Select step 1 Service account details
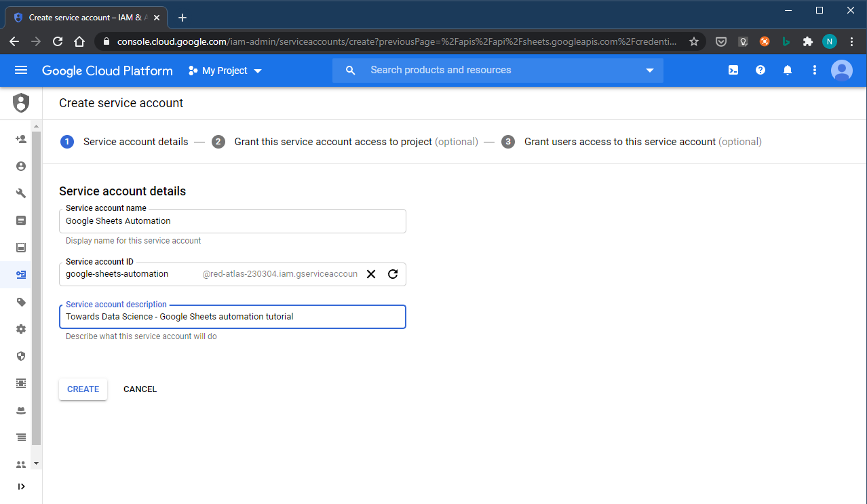The width and height of the screenshot is (867, 504). [x=124, y=142]
